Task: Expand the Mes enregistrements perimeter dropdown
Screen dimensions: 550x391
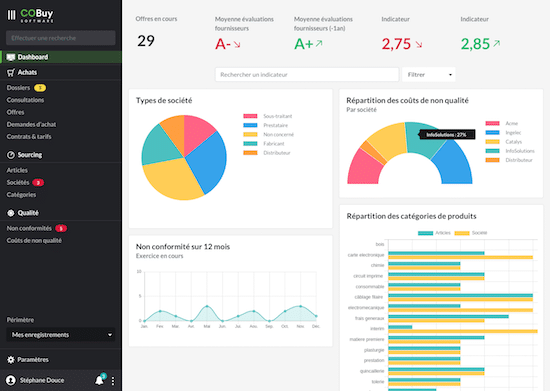Action: tap(61, 335)
